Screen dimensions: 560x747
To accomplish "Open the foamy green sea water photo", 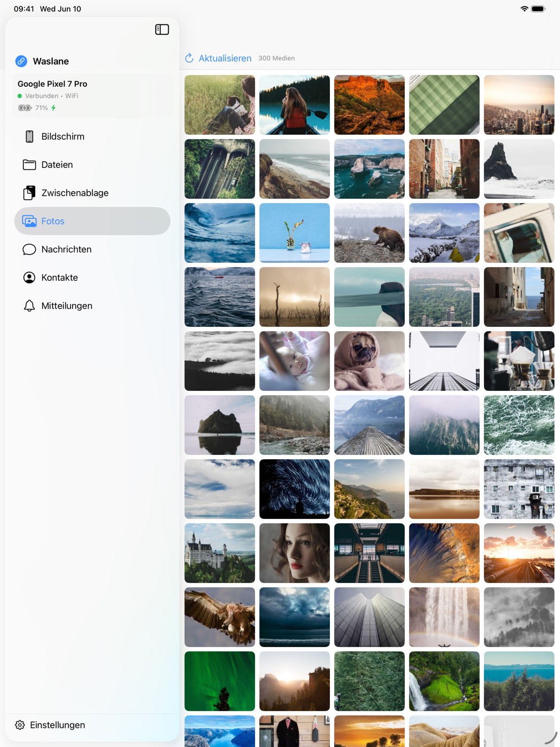I will (519, 425).
